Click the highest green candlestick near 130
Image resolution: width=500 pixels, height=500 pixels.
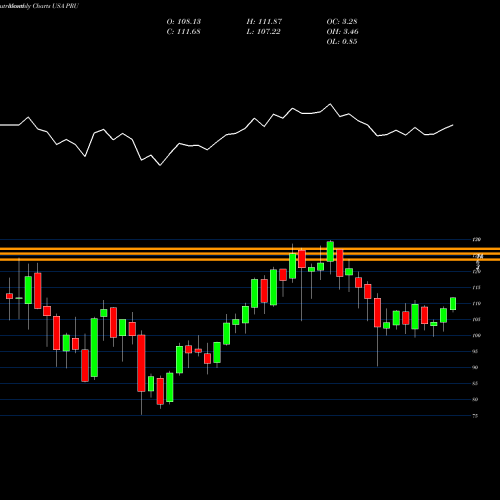point(330,252)
